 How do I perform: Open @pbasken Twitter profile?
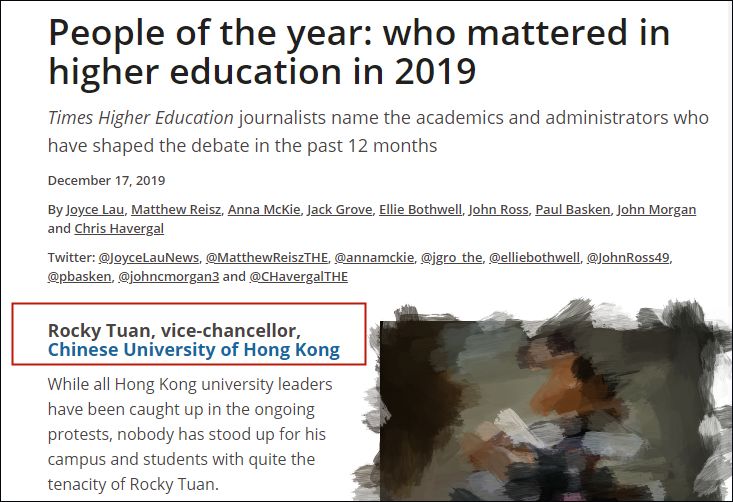click(79, 277)
